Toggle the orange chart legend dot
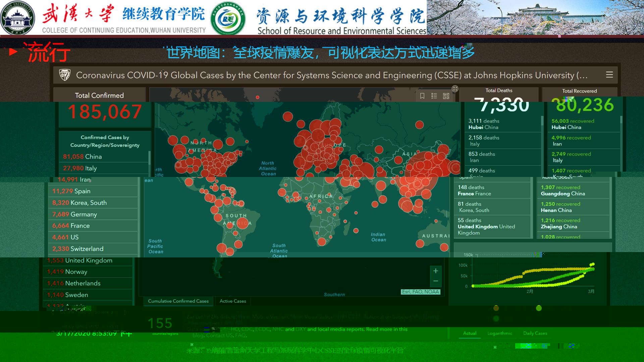This screenshot has height=362, width=644. coord(496,308)
